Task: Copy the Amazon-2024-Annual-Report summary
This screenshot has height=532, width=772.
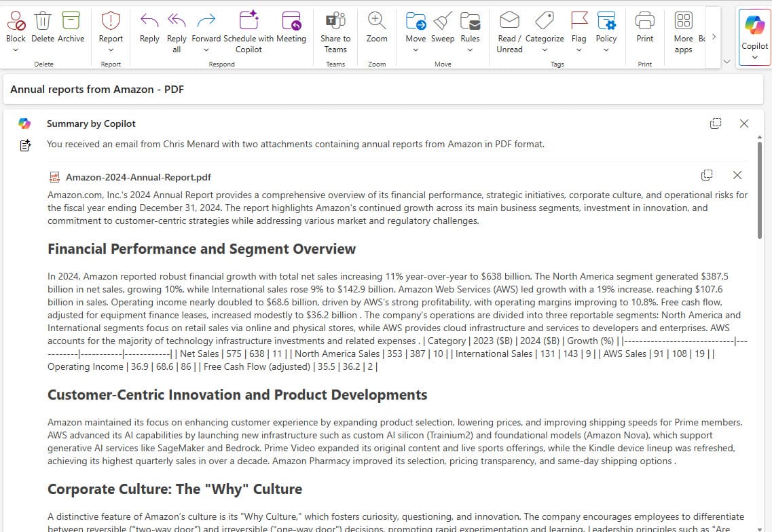Action: point(707,175)
